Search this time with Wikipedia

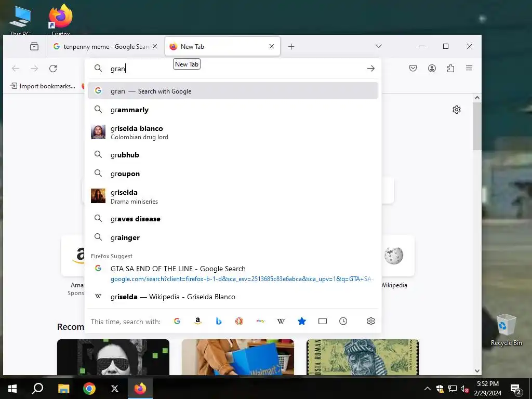pyautogui.click(x=281, y=321)
